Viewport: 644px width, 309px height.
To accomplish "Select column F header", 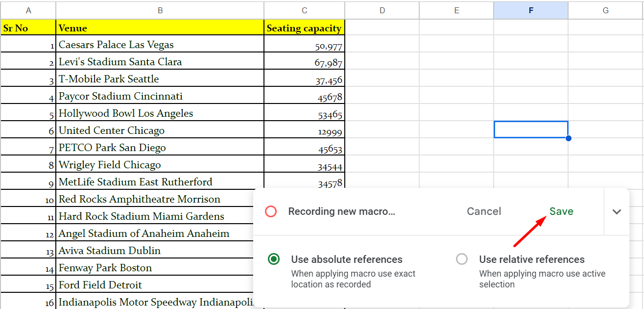I will [531, 10].
